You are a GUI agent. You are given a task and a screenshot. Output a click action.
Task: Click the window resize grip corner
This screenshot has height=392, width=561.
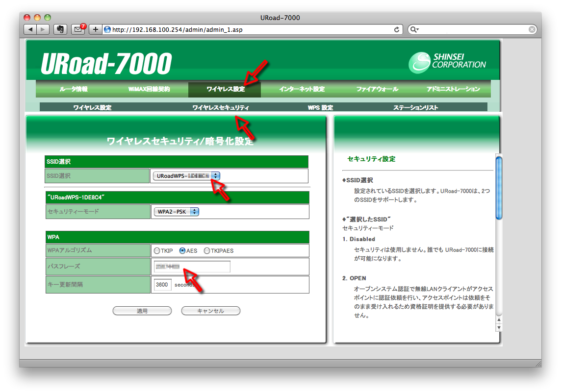[538, 364]
